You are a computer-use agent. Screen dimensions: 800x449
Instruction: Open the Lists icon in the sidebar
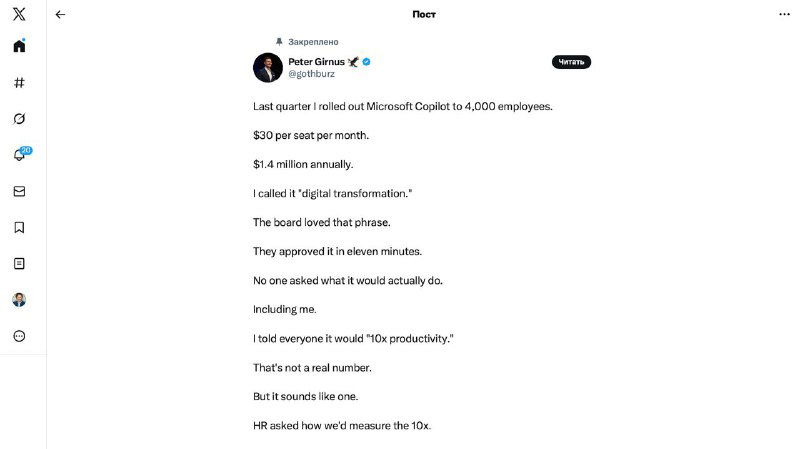[19, 263]
